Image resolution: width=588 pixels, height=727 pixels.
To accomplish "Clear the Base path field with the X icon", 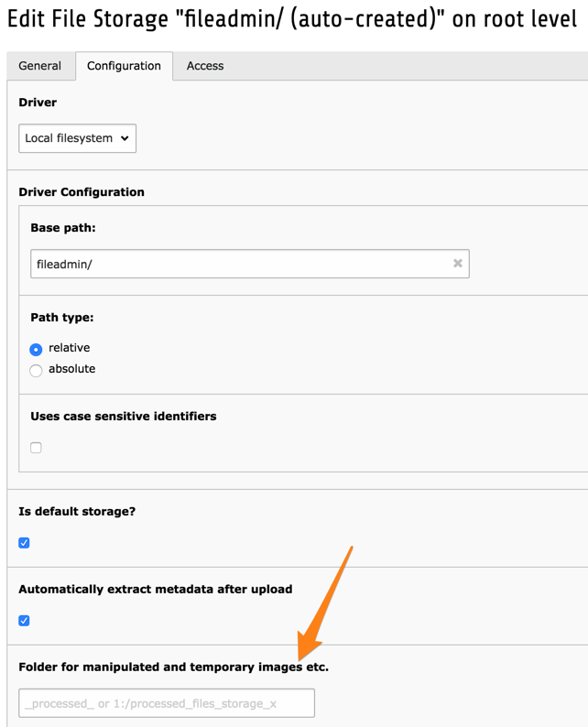I will point(458,264).
